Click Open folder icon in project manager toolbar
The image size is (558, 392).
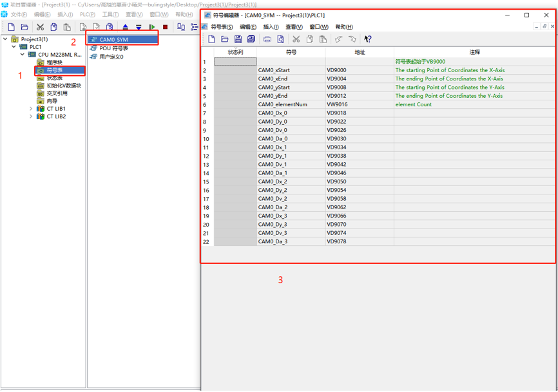pyautogui.click(x=24, y=27)
